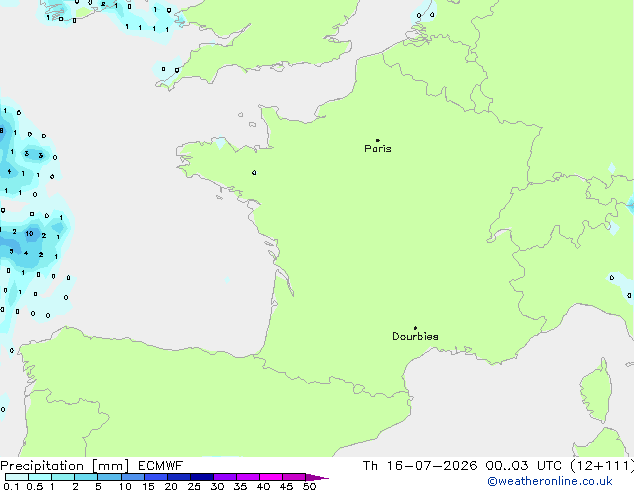Select the Dourbies city label
This screenshot has height=490, width=634.
pos(415,336)
